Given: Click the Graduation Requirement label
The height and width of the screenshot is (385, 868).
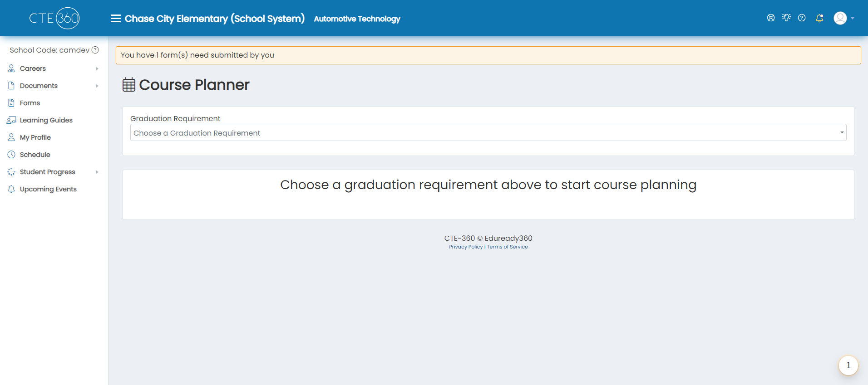Looking at the screenshot, I should tap(175, 118).
